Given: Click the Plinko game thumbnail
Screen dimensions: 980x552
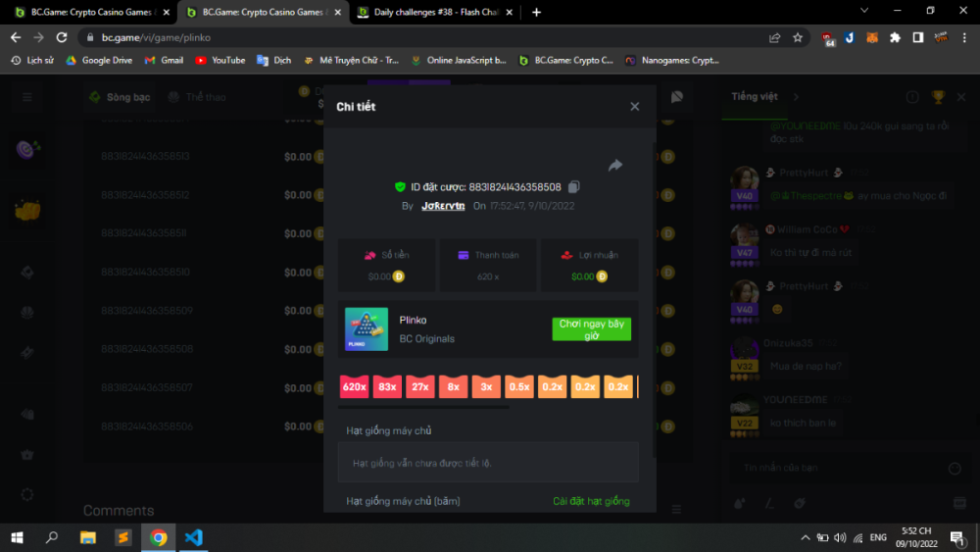Looking at the screenshot, I should [x=366, y=329].
